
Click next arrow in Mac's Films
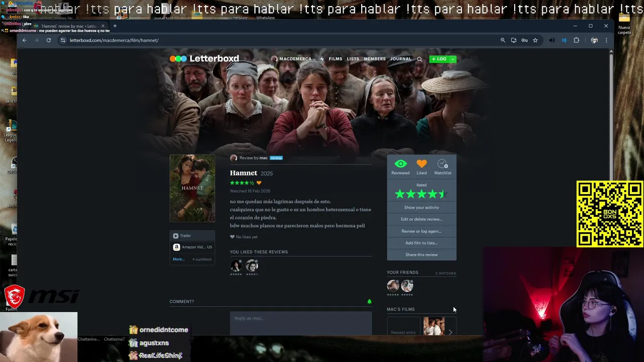coord(450,332)
